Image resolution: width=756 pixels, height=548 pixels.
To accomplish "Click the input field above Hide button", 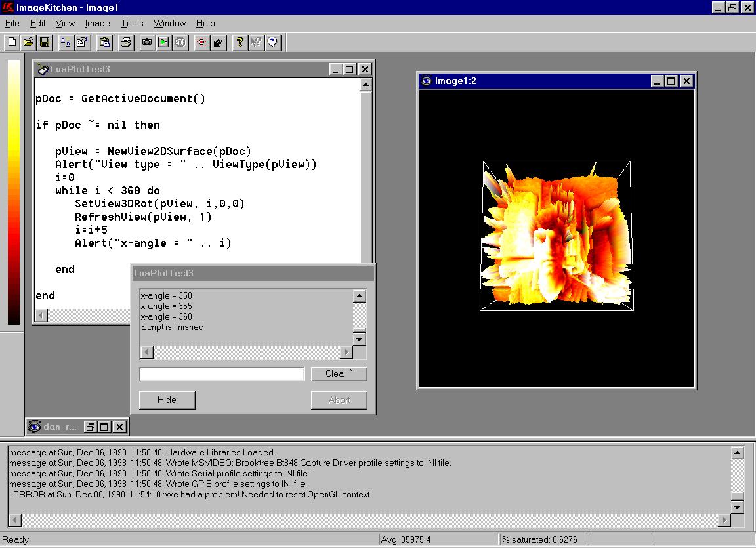I will 222,373.
